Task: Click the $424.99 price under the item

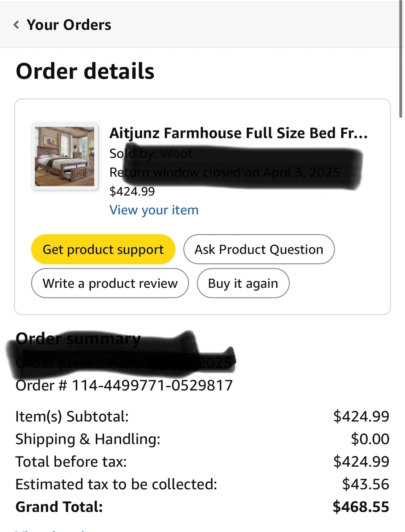Action: click(x=132, y=191)
